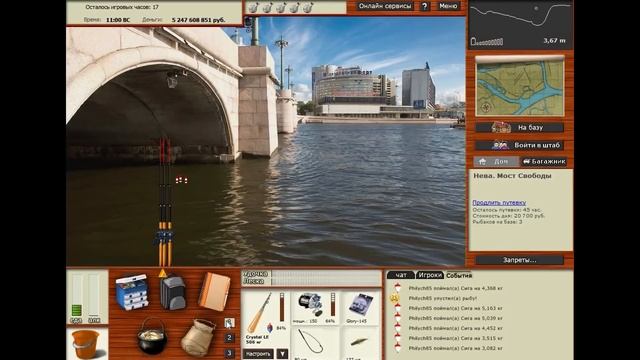Open the blue tackle box

(132, 292)
